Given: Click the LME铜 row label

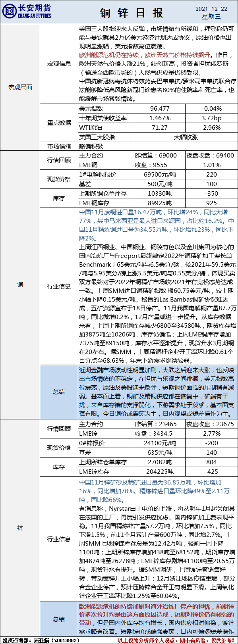Looking at the screenshot, I should tap(106, 165).
